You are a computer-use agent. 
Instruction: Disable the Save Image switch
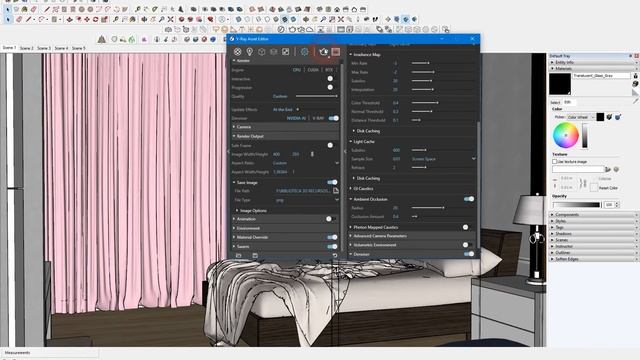[x=333, y=182]
